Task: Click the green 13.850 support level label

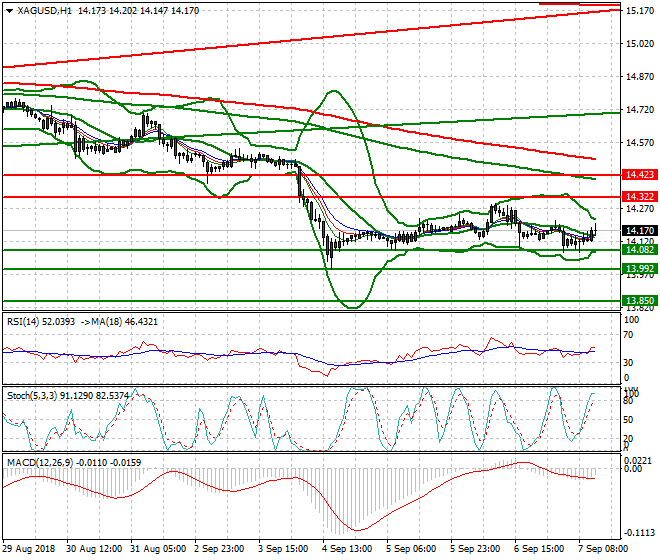Action: point(639,301)
